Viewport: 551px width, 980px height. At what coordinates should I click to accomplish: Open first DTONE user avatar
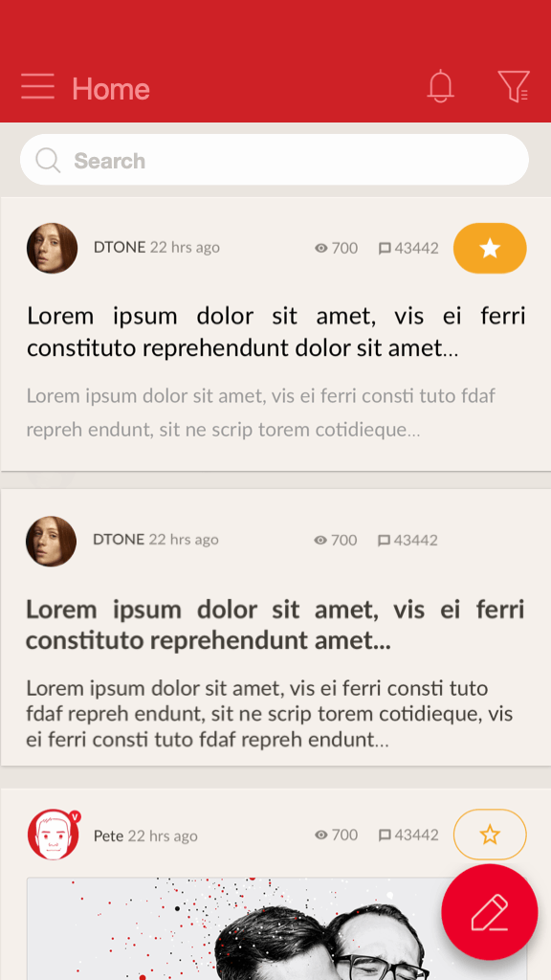(x=52, y=248)
